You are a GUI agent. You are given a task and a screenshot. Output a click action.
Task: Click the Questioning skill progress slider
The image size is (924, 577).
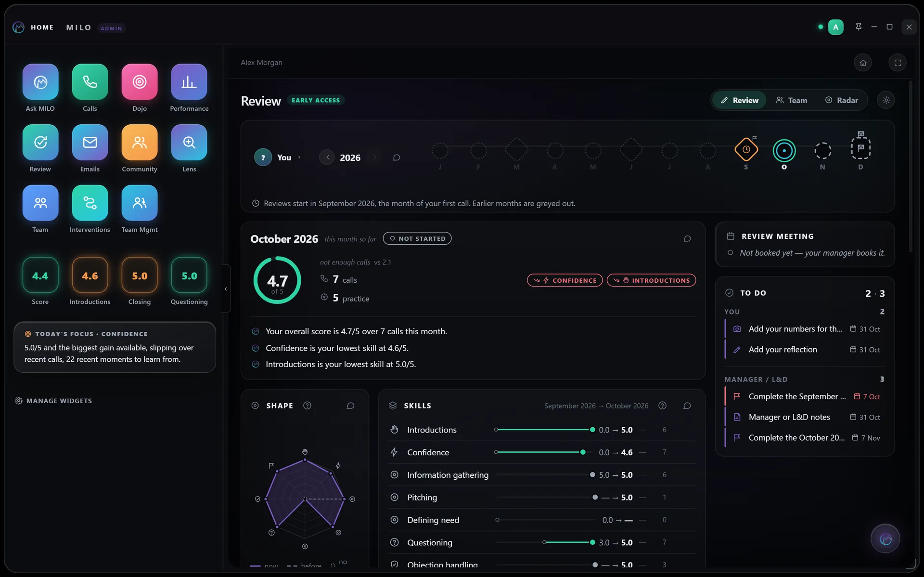tap(545, 542)
